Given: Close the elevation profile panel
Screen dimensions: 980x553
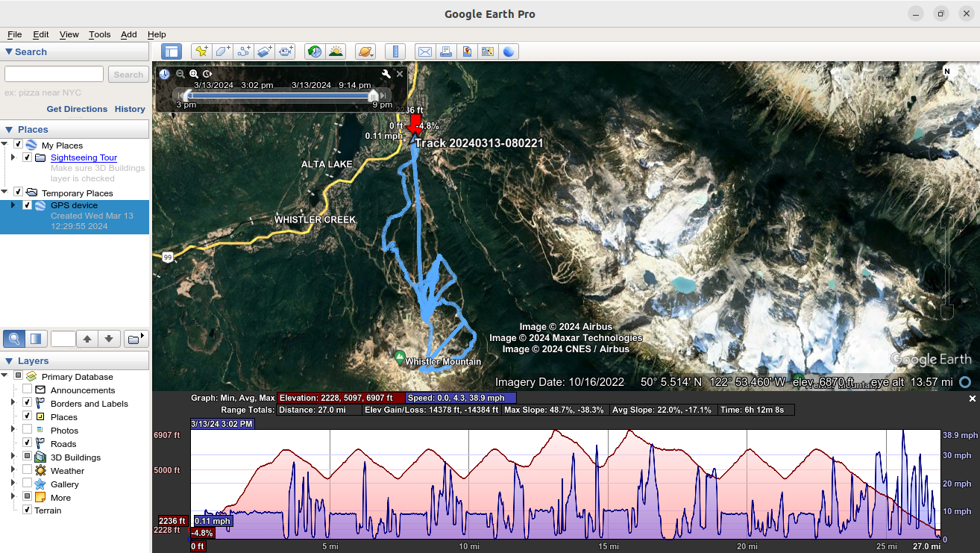Looking at the screenshot, I should pyautogui.click(x=973, y=399).
